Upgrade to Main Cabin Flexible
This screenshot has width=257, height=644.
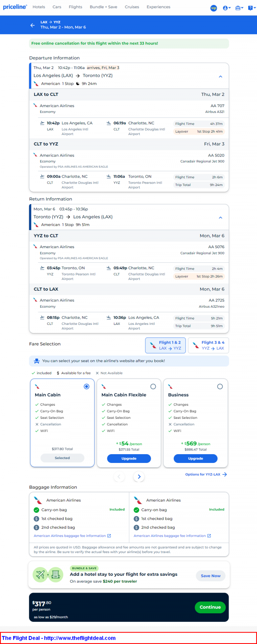tap(129, 458)
